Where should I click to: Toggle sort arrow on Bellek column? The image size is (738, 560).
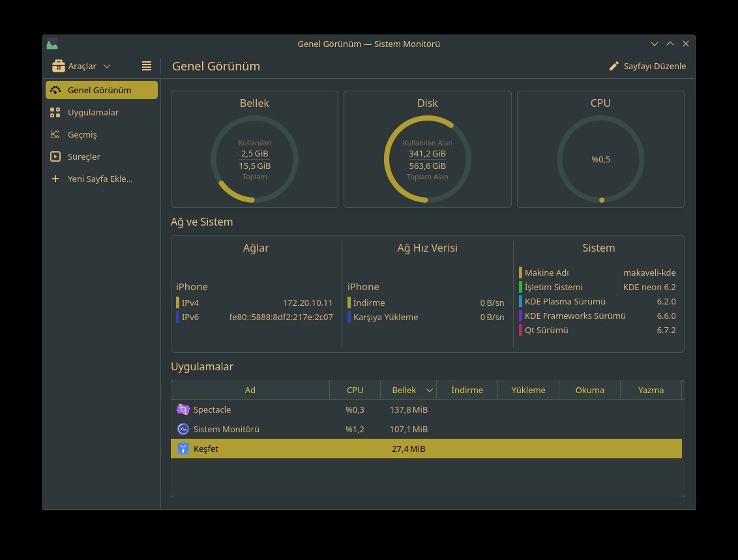pos(429,390)
